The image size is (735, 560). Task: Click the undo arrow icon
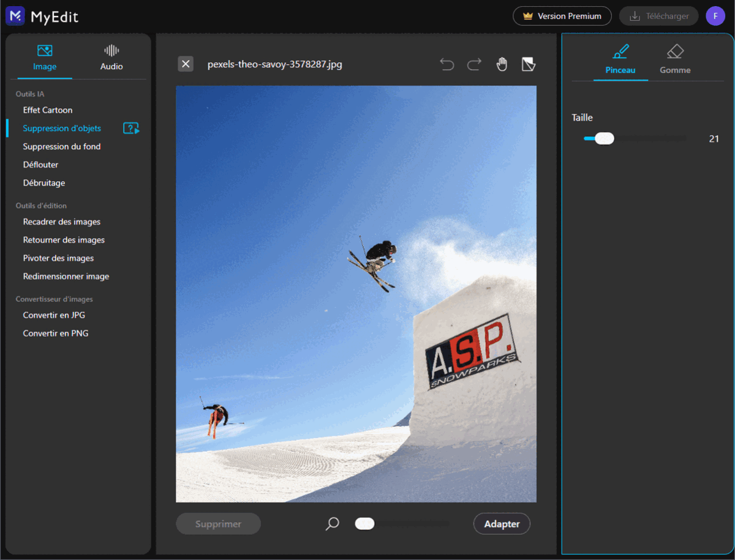[447, 64]
